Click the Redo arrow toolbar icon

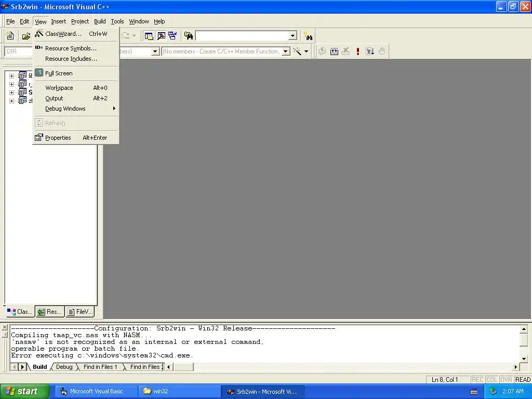point(125,36)
